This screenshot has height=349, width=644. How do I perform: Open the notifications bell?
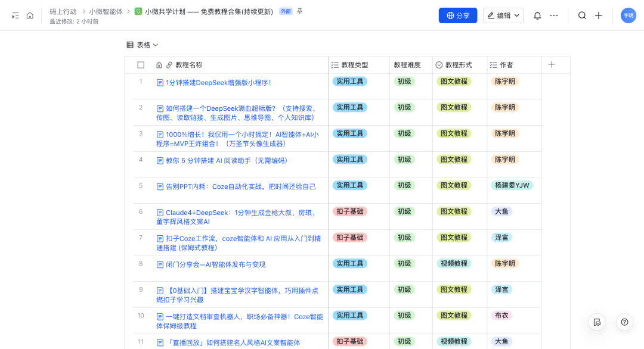click(537, 15)
